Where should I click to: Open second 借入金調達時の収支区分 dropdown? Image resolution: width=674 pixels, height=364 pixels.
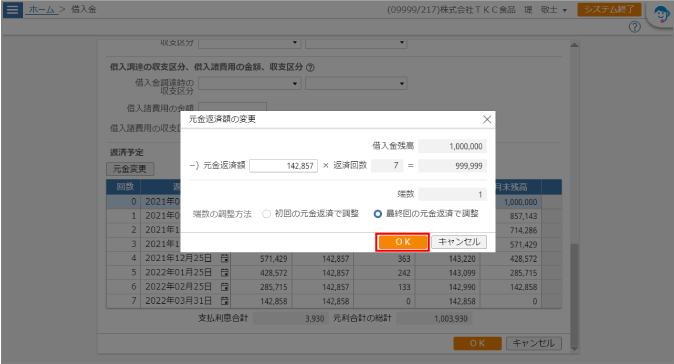(x=356, y=83)
